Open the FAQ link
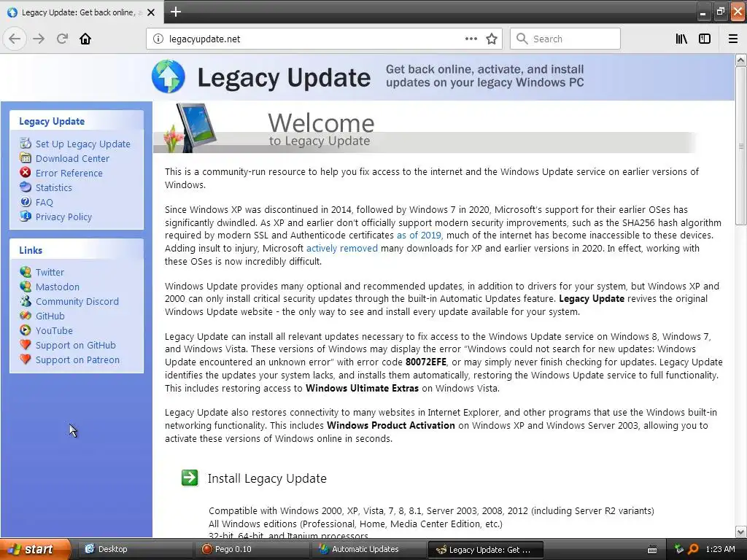Screen dimensions: 747x560 [44, 203]
